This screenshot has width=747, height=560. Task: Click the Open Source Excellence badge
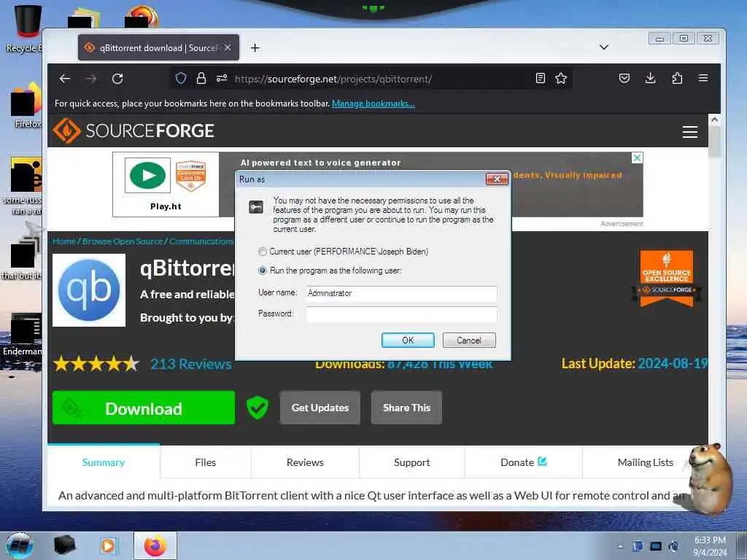667,279
